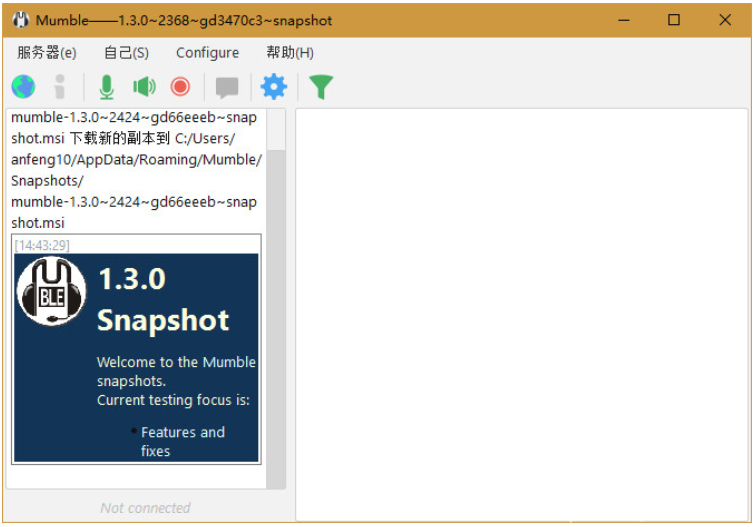Screen dimensions: 755x527
Task: Click the "Features and fixes" bullet text
Action: coord(182,441)
